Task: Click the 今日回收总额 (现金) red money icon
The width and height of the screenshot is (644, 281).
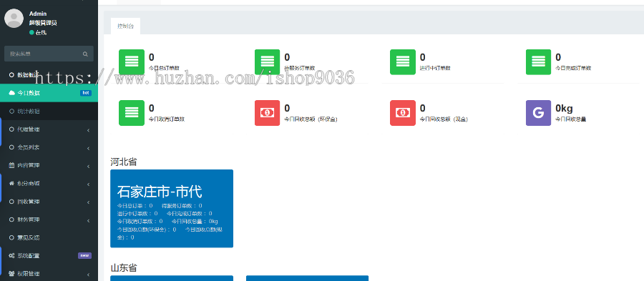Action: (x=402, y=113)
